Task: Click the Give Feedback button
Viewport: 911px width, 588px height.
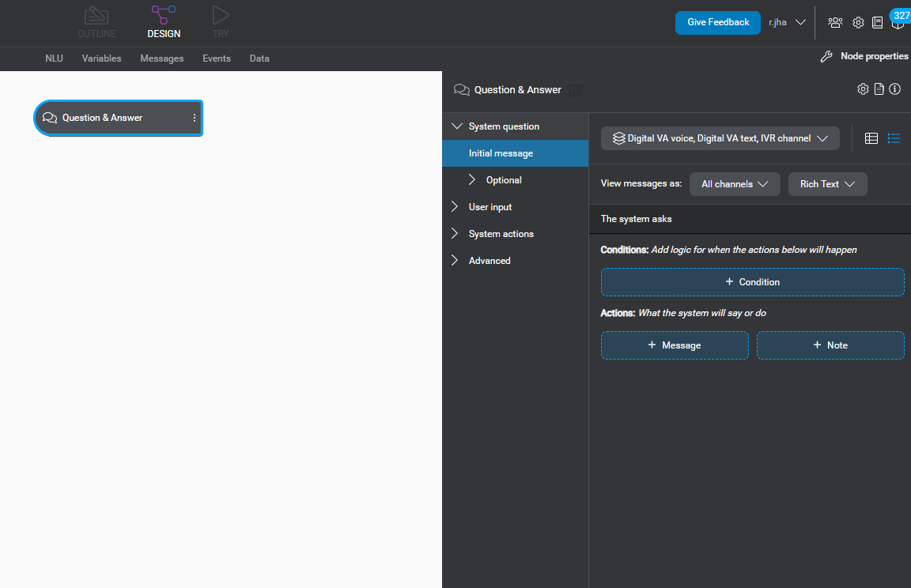Action: tap(717, 22)
